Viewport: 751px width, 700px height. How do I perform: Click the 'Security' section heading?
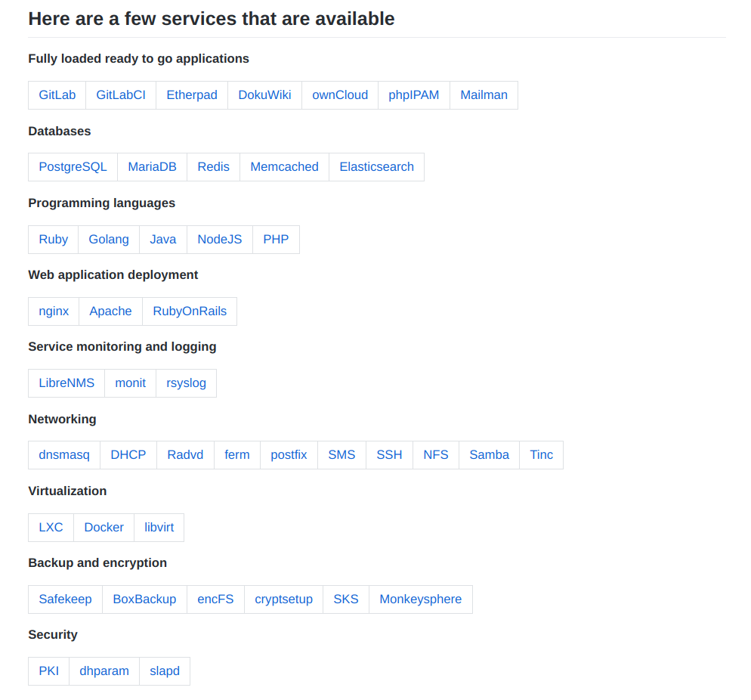pyautogui.click(x=53, y=635)
